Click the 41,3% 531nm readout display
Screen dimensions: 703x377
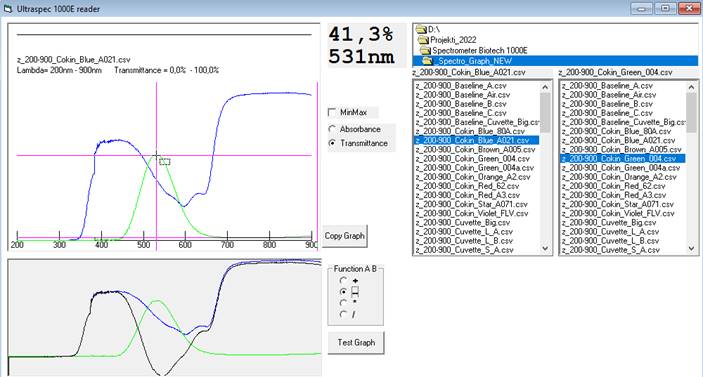[x=366, y=45]
